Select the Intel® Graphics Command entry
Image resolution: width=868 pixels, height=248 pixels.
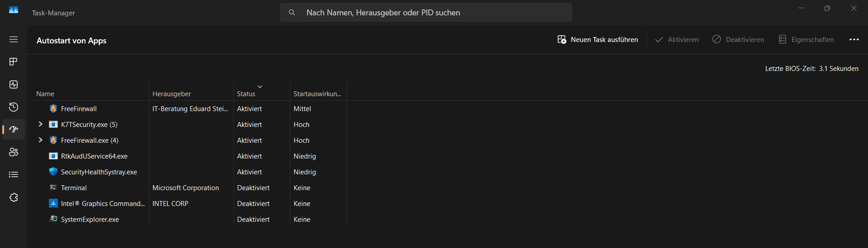click(x=103, y=204)
